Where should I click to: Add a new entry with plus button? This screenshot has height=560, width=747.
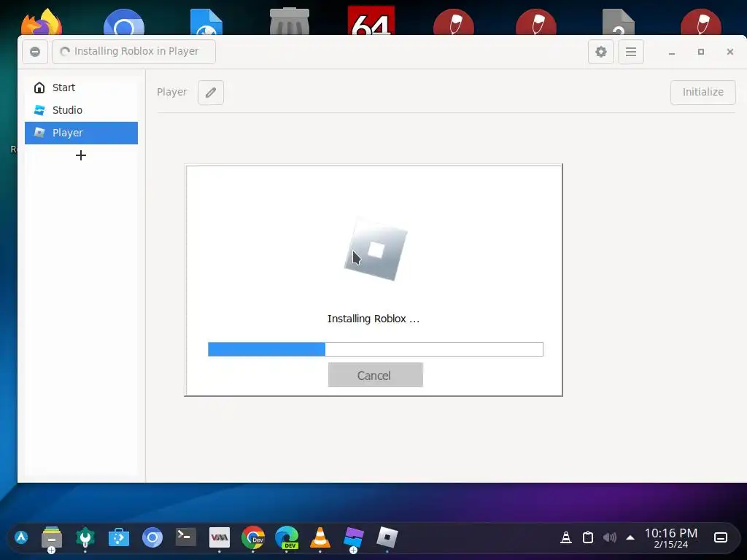[x=81, y=155]
